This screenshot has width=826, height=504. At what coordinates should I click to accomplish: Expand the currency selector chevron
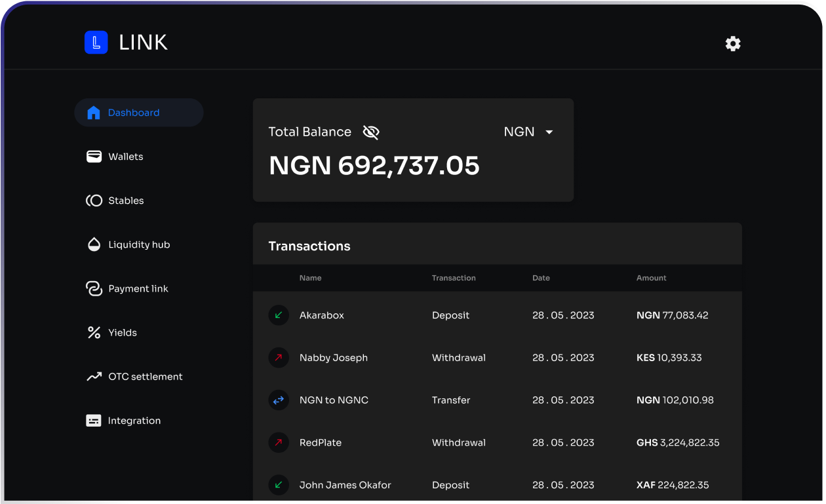coord(548,132)
